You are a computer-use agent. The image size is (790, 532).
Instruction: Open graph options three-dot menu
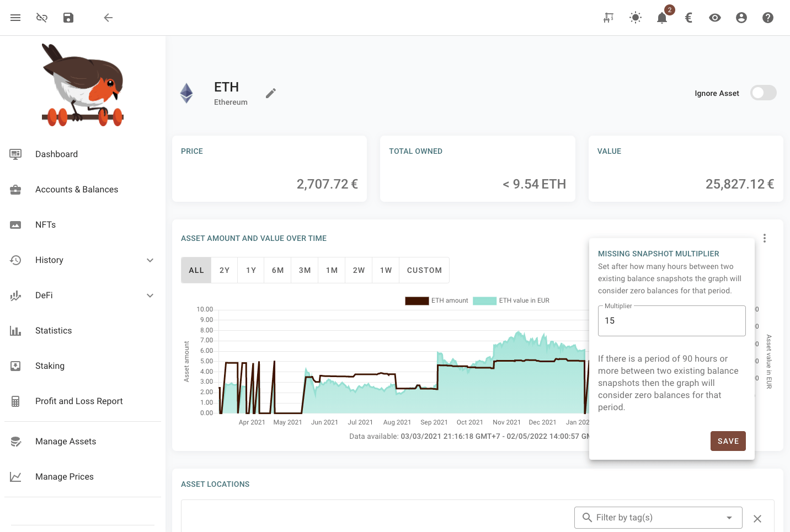[765, 238]
